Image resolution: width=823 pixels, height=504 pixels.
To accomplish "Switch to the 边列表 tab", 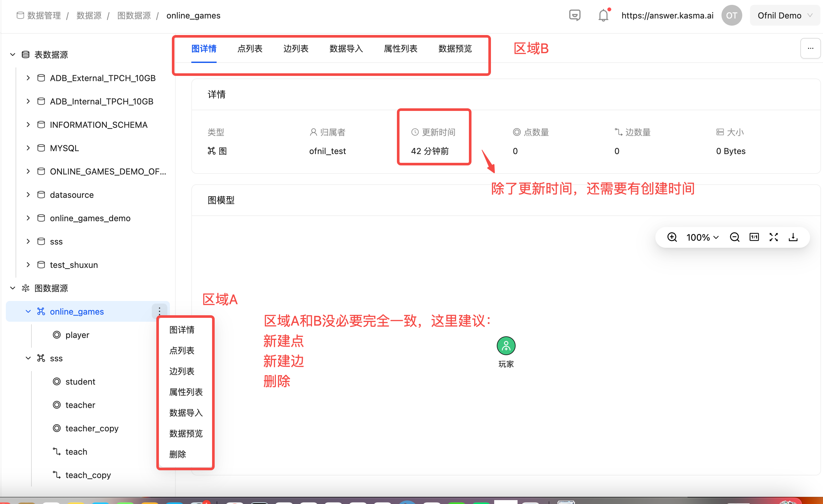I will pos(296,49).
